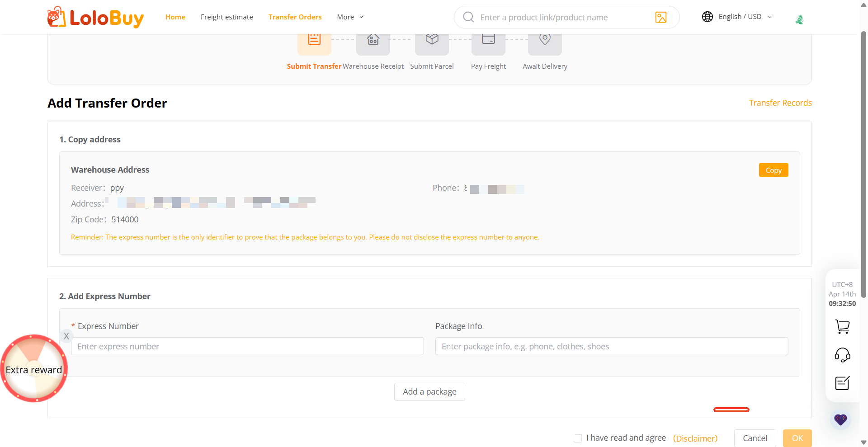
Task: Open Transfer Records link
Action: tap(780, 103)
